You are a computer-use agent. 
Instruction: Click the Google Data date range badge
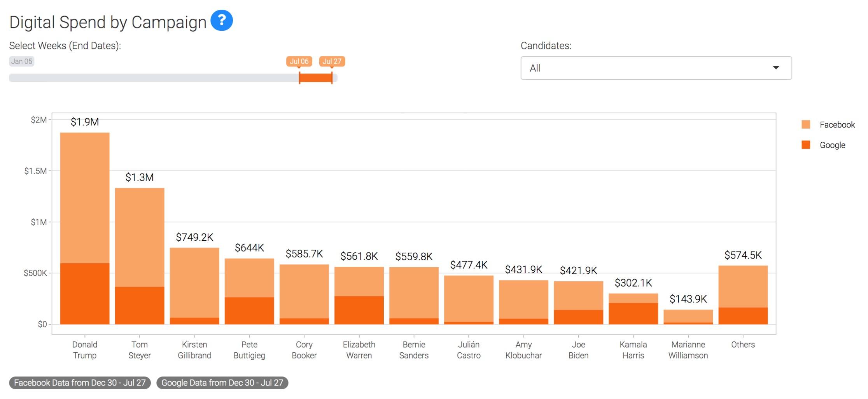pyautogui.click(x=222, y=383)
